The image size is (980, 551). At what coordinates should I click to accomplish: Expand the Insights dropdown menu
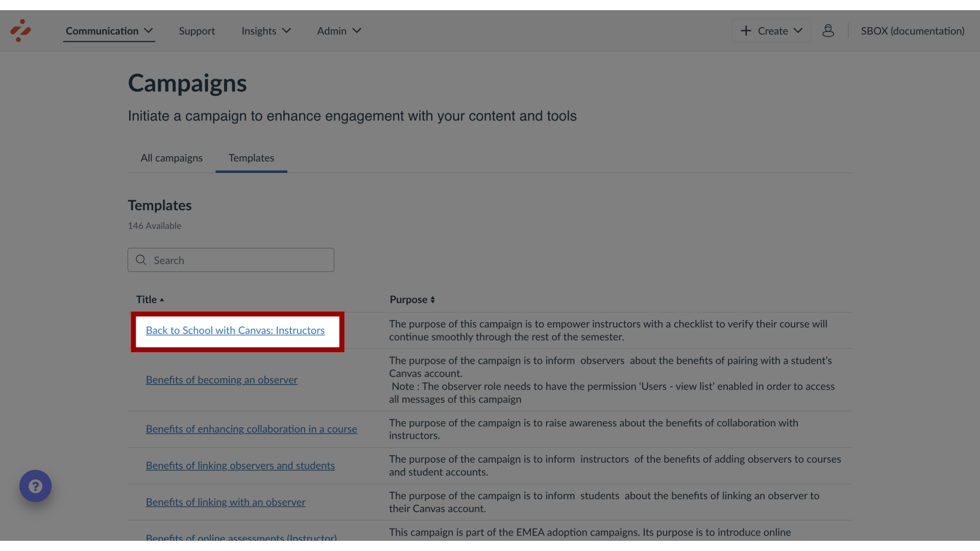pyautogui.click(x=266, y=30)
